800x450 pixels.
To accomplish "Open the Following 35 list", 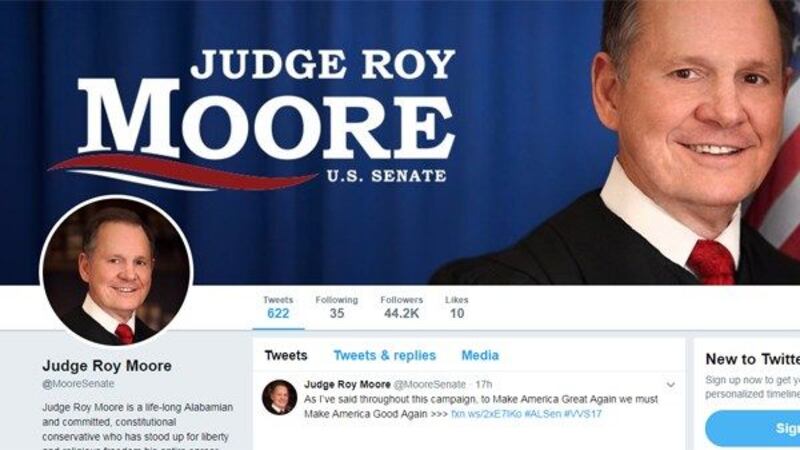I will click(x=337, y=307).
